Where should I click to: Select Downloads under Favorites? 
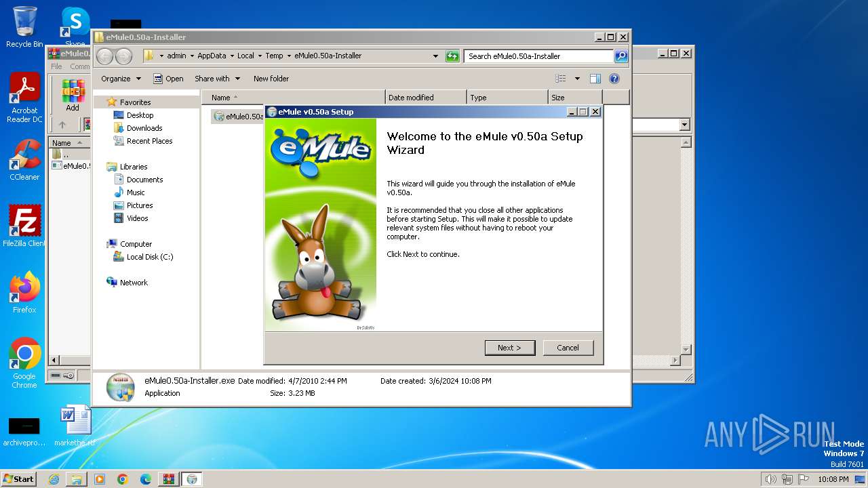pos(144,128)
